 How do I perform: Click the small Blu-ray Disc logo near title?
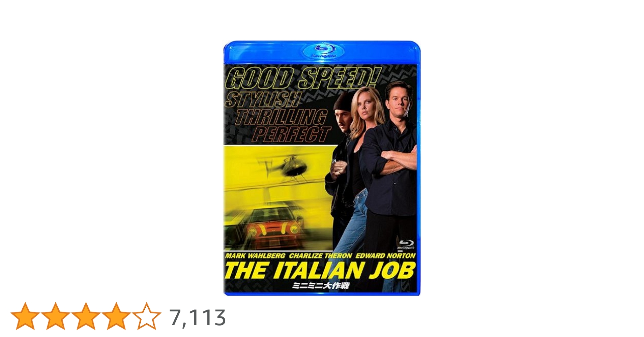(406, 244)
